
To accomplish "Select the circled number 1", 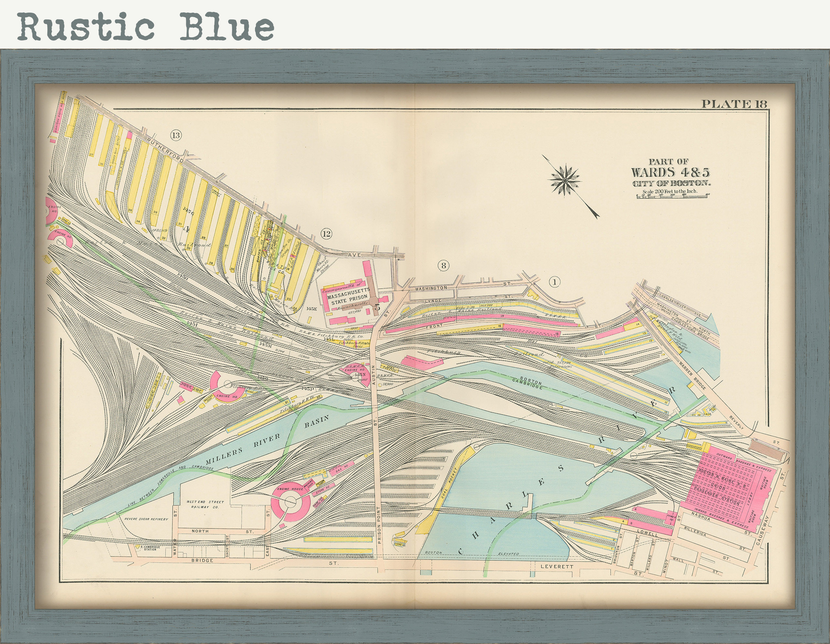I will tap(555, 282).
